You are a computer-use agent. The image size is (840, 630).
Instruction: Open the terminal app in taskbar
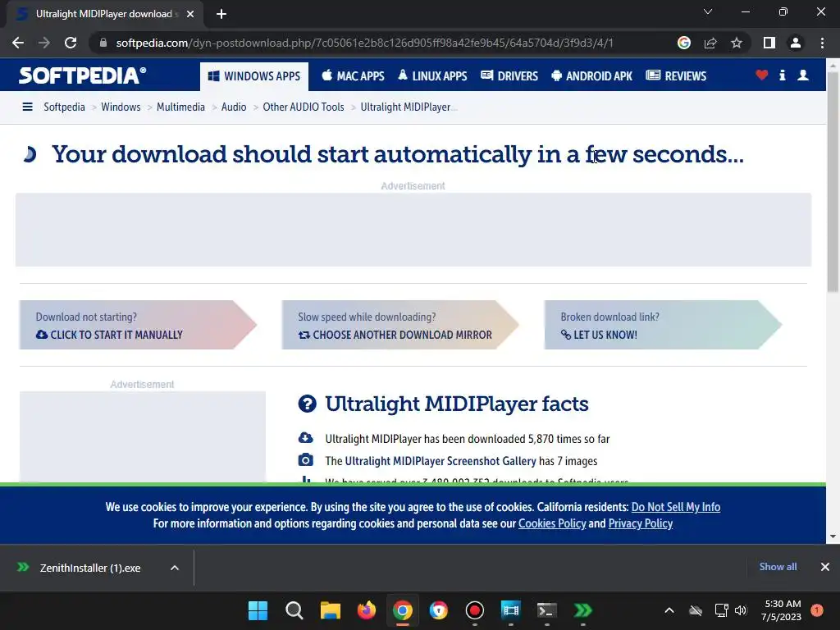tap(547, 610)
